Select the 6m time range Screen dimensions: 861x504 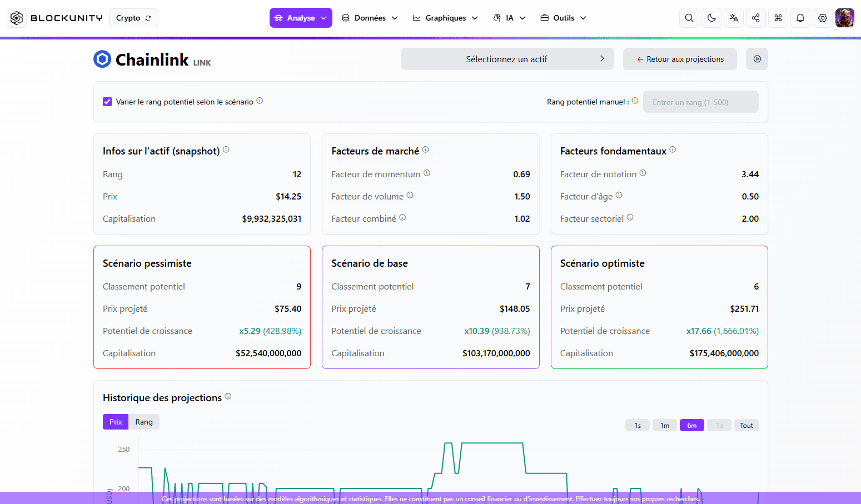point(692,425)
